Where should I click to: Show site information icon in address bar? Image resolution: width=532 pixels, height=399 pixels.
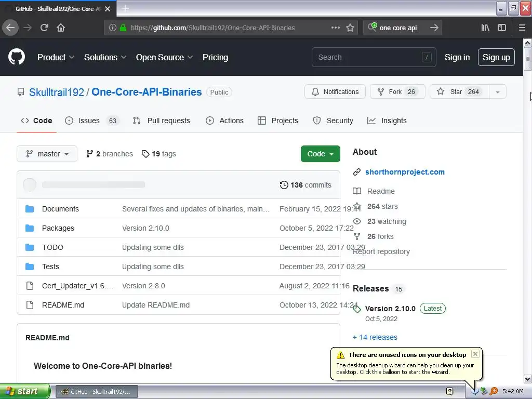(x=113, y=28)
